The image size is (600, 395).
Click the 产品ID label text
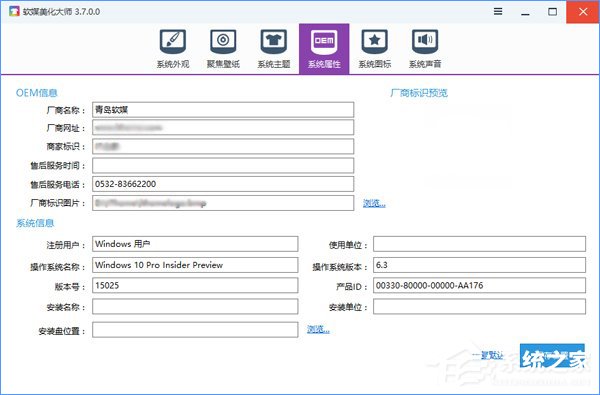[352, 286]
